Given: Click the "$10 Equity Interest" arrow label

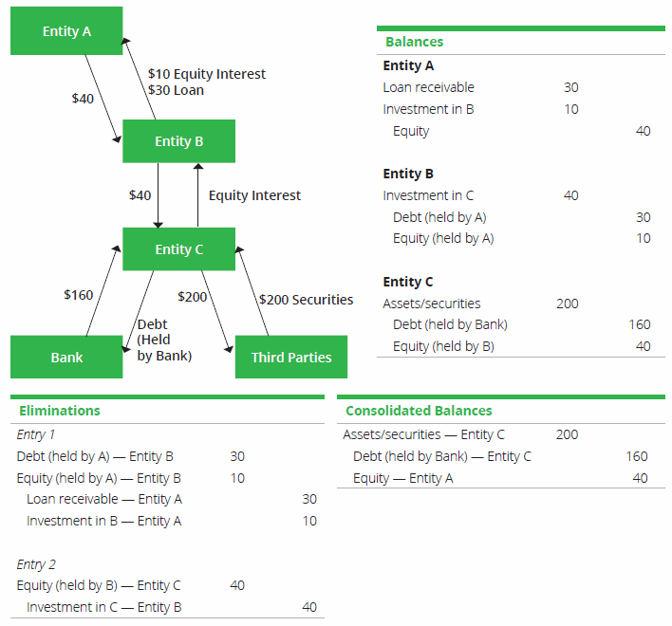Looking at the screenshot, I should pyautogui.click(x=207, y=74).
